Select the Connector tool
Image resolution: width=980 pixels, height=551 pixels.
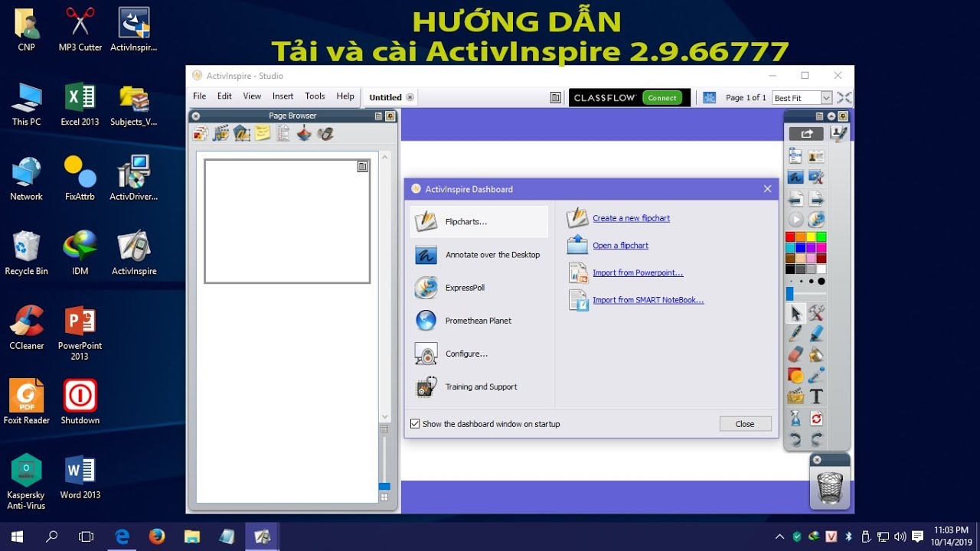(817, 375)
